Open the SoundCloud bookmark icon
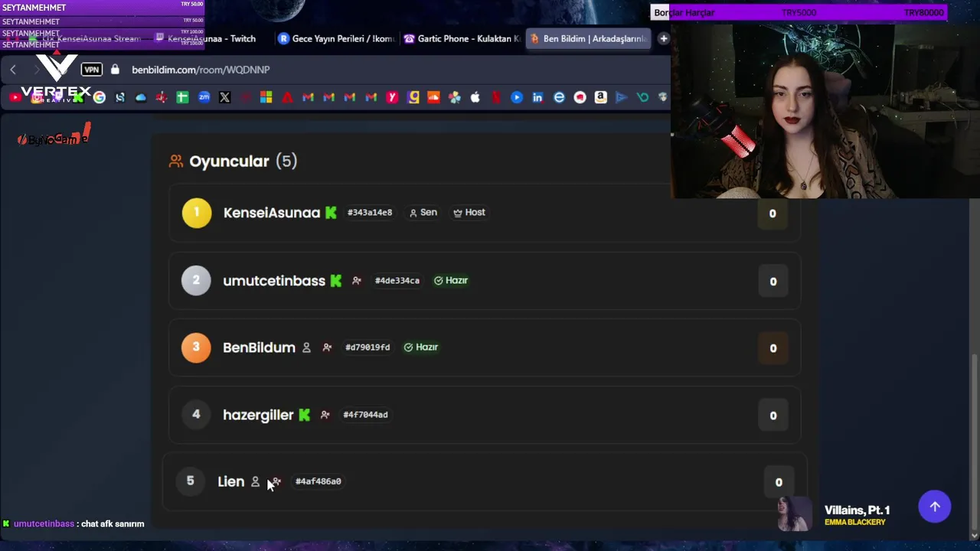Viewport: 980px width, 551px height. [x=434, y=97]
